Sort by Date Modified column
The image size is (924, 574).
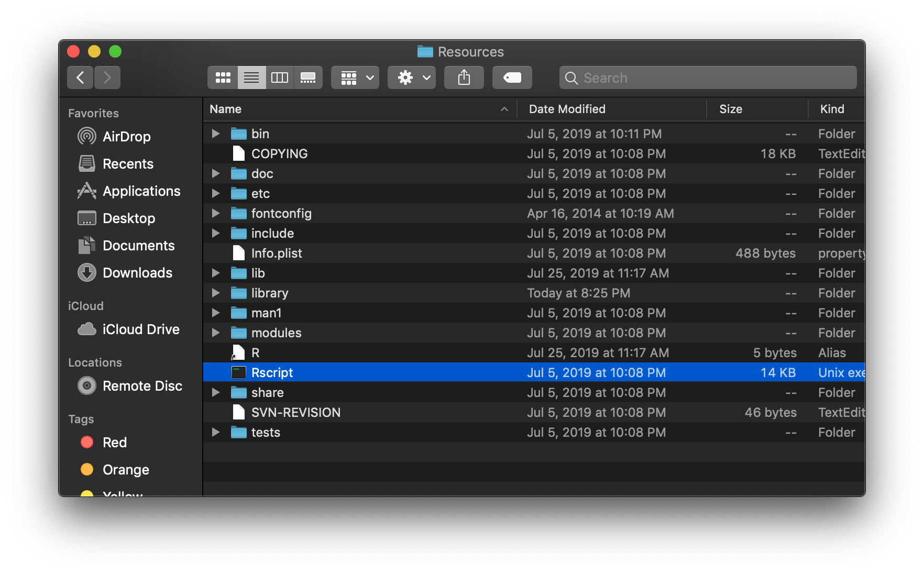(567, 109)
